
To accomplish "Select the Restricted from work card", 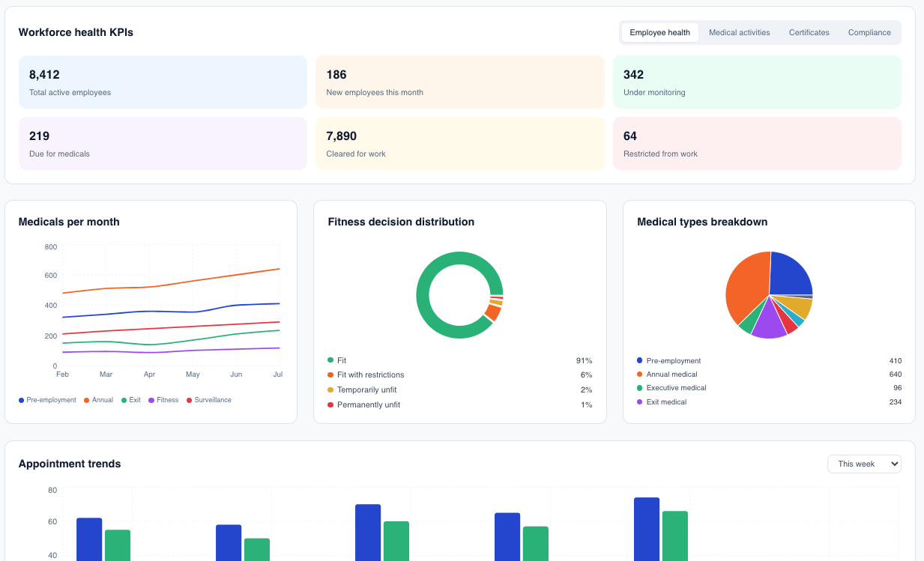I will [757, 144].
